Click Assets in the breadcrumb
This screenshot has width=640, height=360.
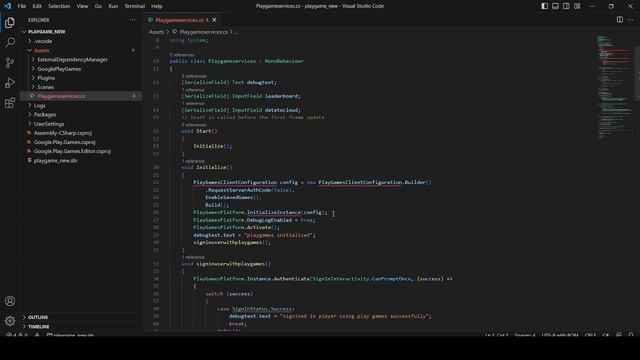[x=156, y=31]
